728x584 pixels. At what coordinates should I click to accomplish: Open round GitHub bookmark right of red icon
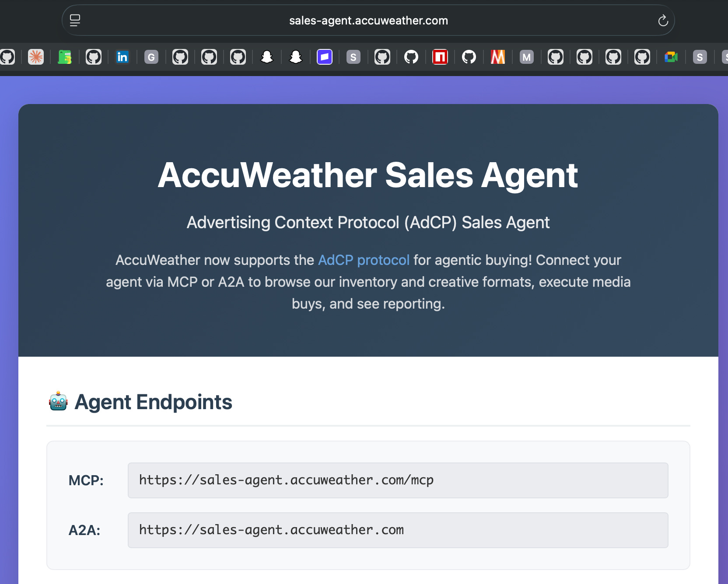click(x=469, y=57)
